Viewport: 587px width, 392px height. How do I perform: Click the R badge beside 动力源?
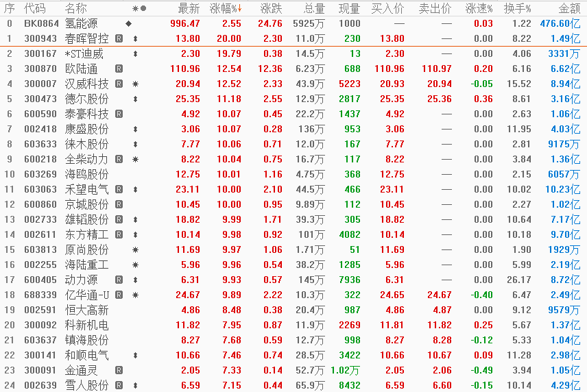(119, 280)
